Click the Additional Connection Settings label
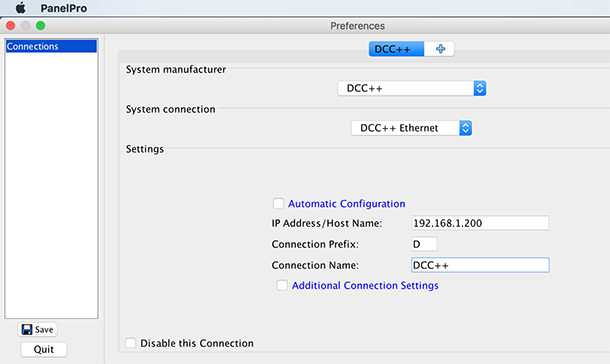Screen dimensions: 610x364 point(365,285)
